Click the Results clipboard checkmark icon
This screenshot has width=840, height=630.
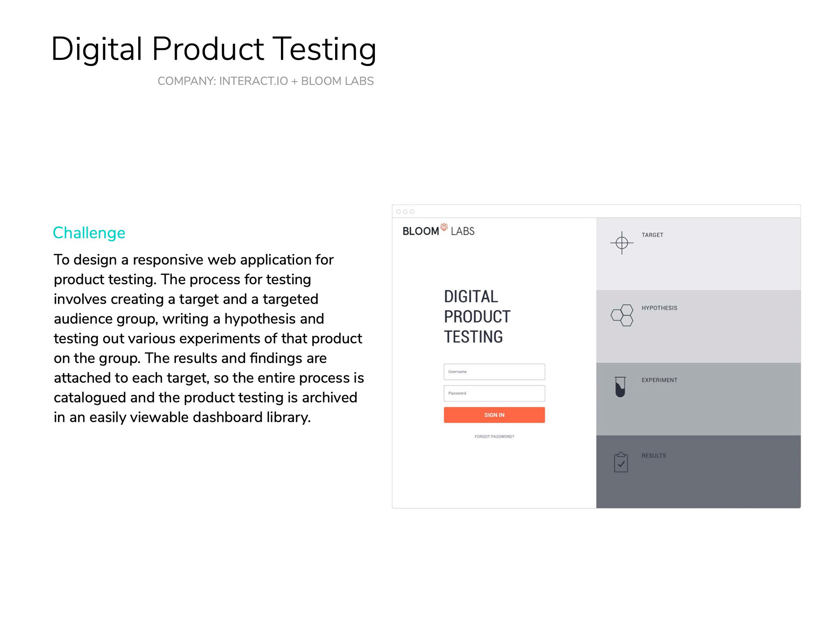pyautogui.click(x=621, y=462)
